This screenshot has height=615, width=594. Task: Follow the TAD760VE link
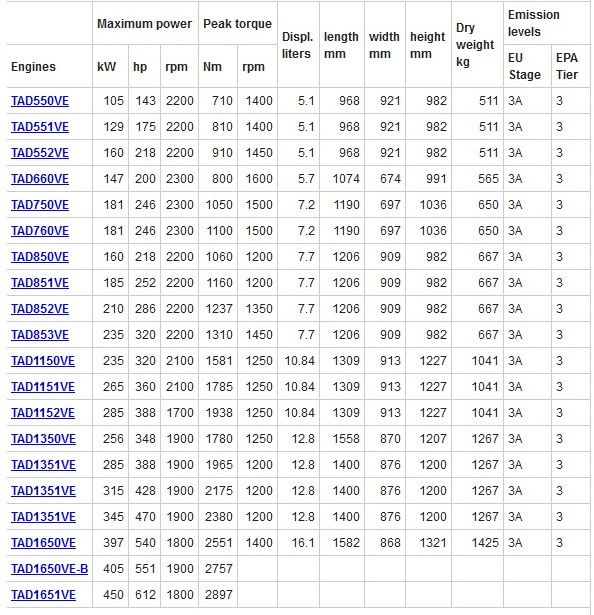pos(40,231)
